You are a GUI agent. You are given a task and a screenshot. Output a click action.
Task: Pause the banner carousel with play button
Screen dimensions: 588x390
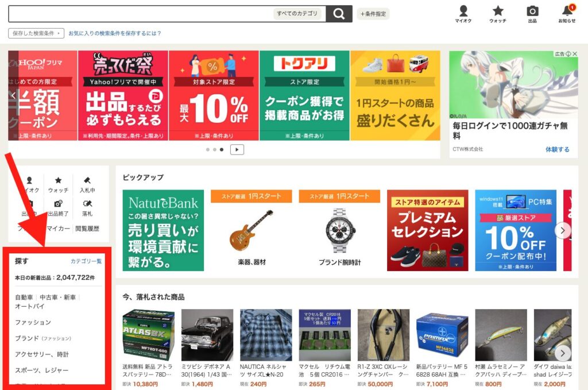pyautogui.click(x=237, y=149)
